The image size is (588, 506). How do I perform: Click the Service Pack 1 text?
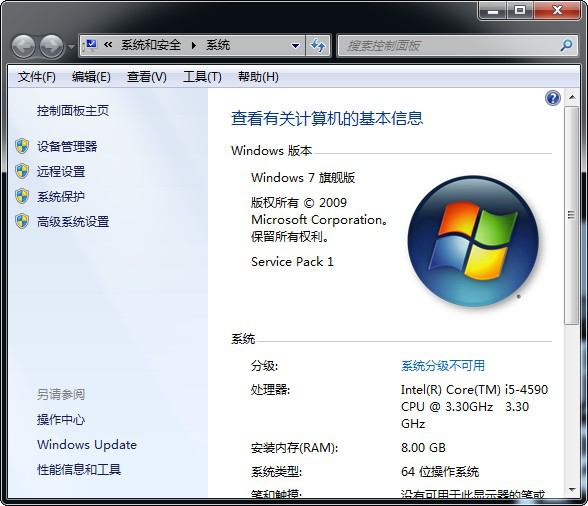coord(292,261)
